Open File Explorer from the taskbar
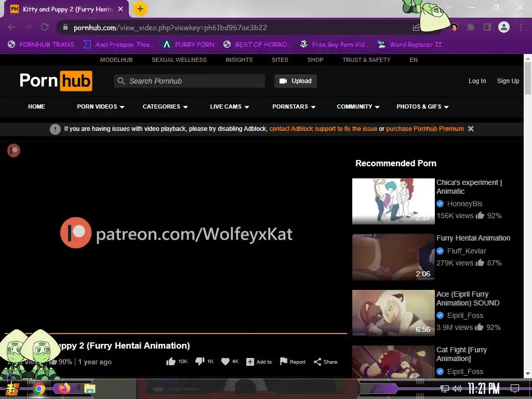The image size is (532, 399). (x=89, y=389)
